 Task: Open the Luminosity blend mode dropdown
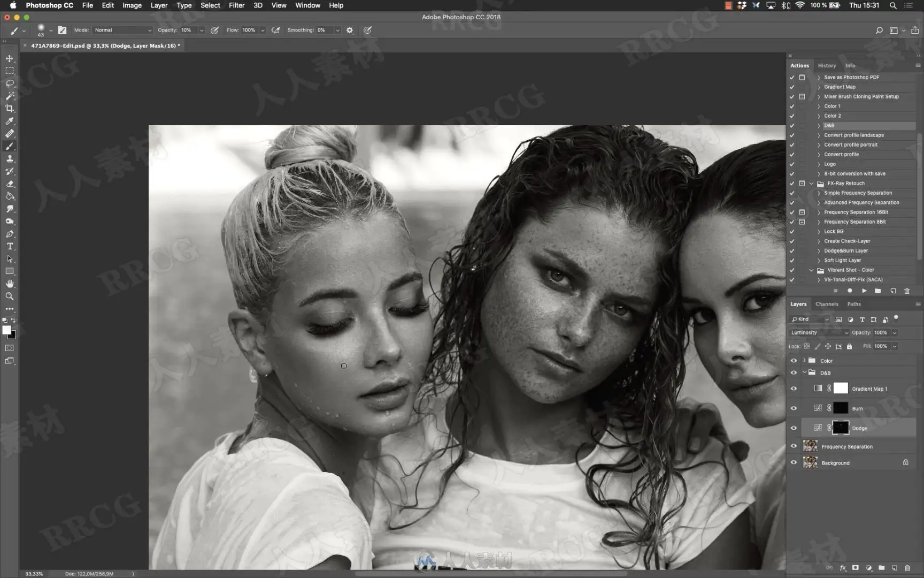point(819,332)
